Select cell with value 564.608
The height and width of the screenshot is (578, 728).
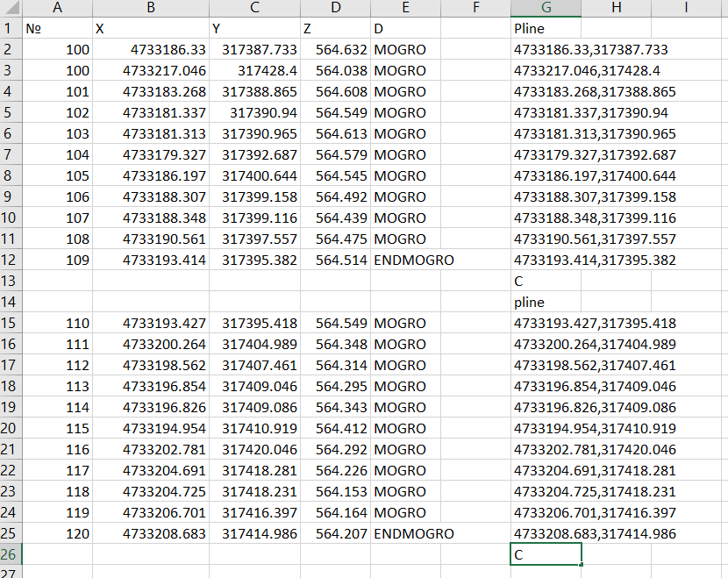(x=335, y=91)
